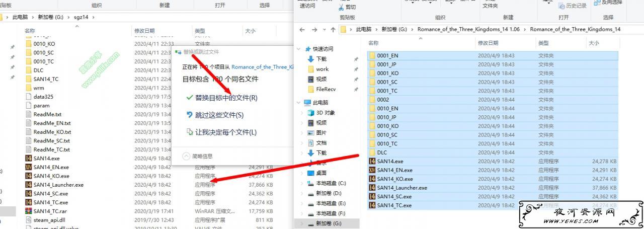Open 下载 under 快速访问
This screenshot has width=644, height=229.
click(x=321, y=59)
